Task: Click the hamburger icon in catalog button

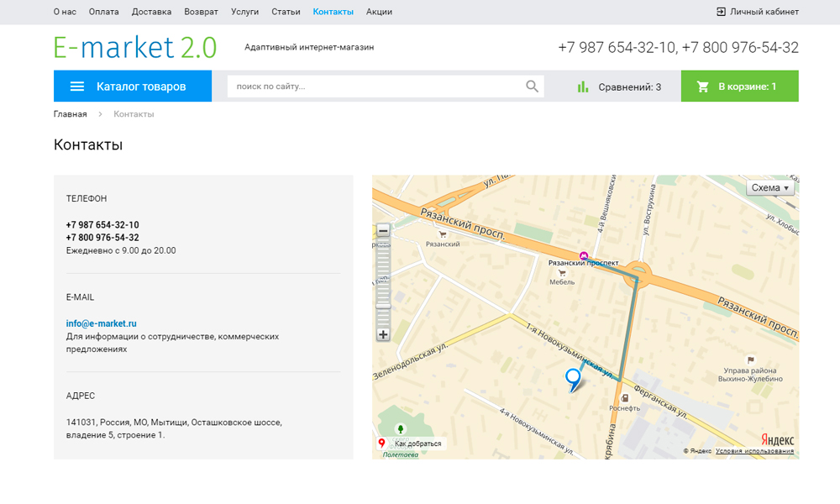Action: point(77,87)
